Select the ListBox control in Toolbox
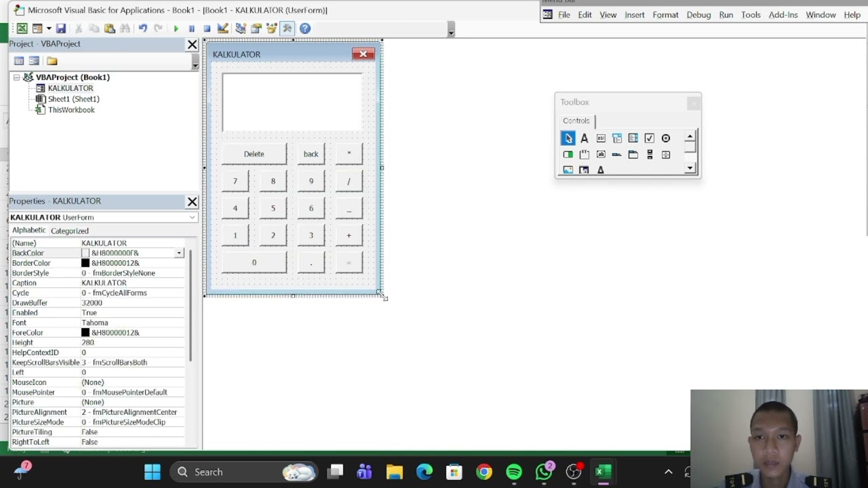868x488 pixels. point(633,138)
